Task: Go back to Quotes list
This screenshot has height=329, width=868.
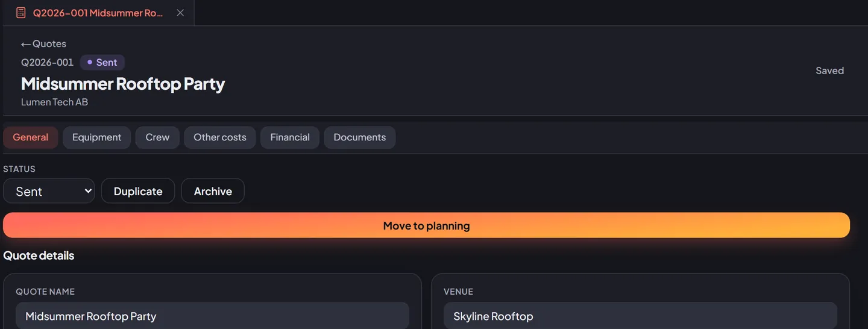Action: pos(43,44)
